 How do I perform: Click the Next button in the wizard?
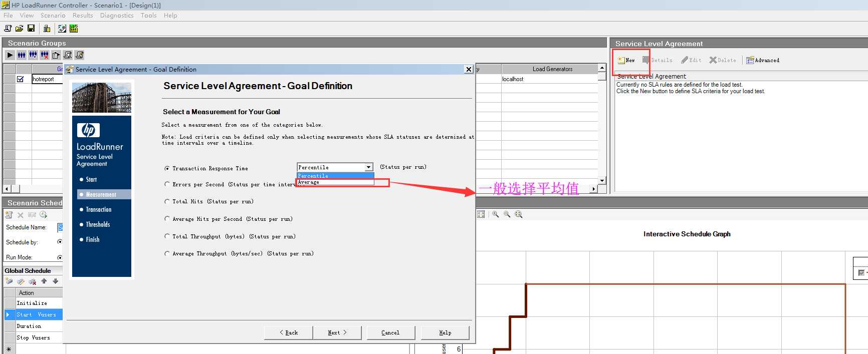coord(337,332)
